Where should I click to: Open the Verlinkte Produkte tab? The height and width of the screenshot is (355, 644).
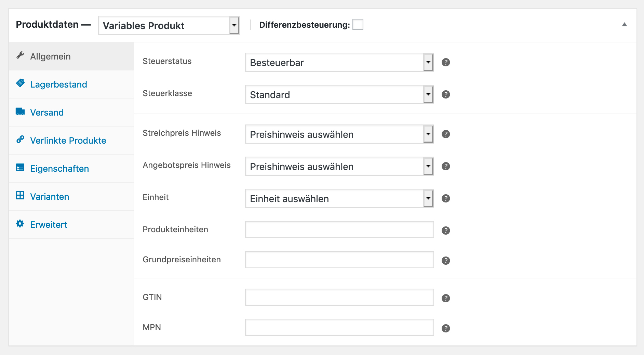tap(71, 141)
